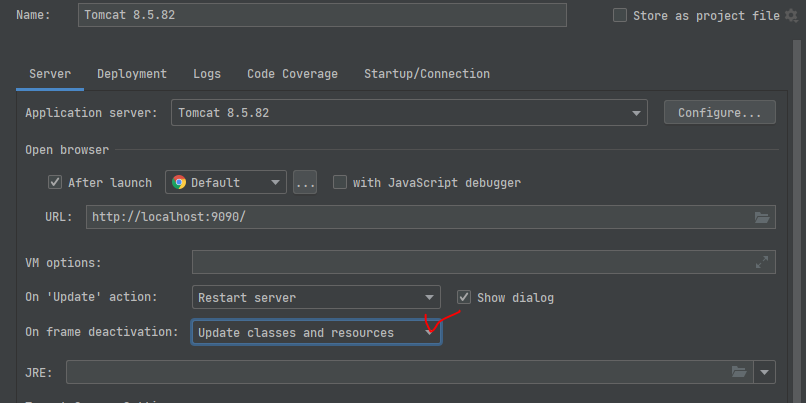Click the JRE path input field

[410, 372]
